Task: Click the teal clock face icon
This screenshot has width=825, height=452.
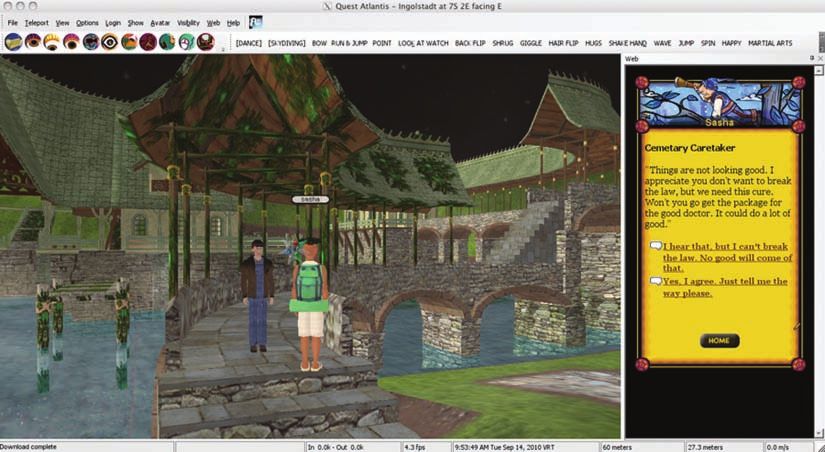Action: [x=186, y=42]
